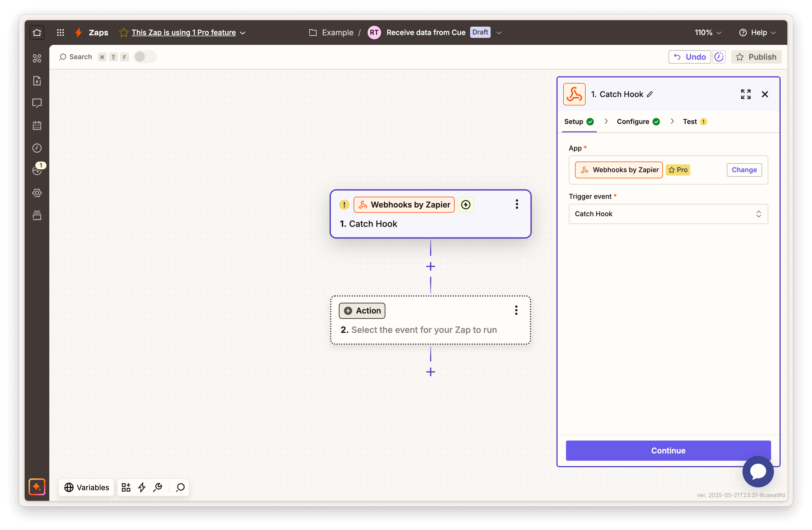Screen dimensions: 812x530
Task: Open the settings gear in left sidebar
Action: coord(37,193)
